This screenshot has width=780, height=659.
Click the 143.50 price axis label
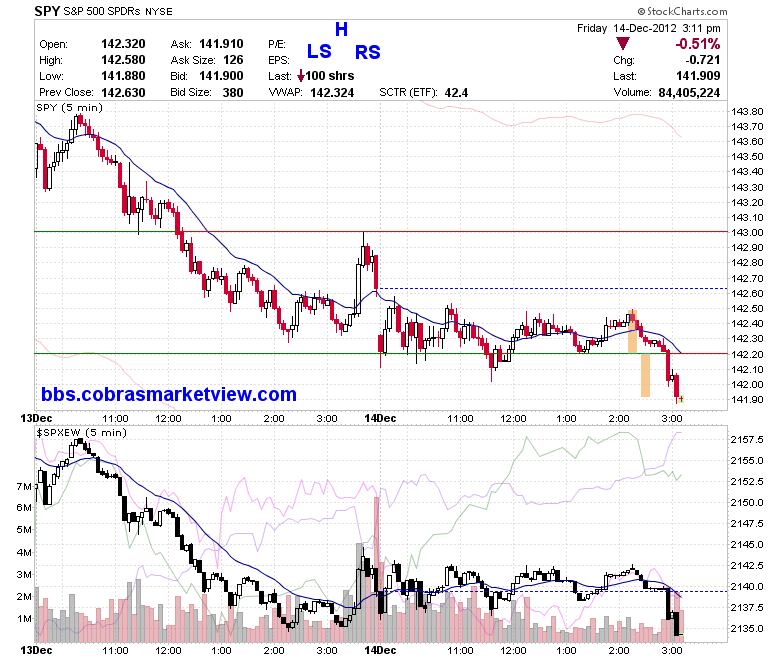[x=747, y=157]
